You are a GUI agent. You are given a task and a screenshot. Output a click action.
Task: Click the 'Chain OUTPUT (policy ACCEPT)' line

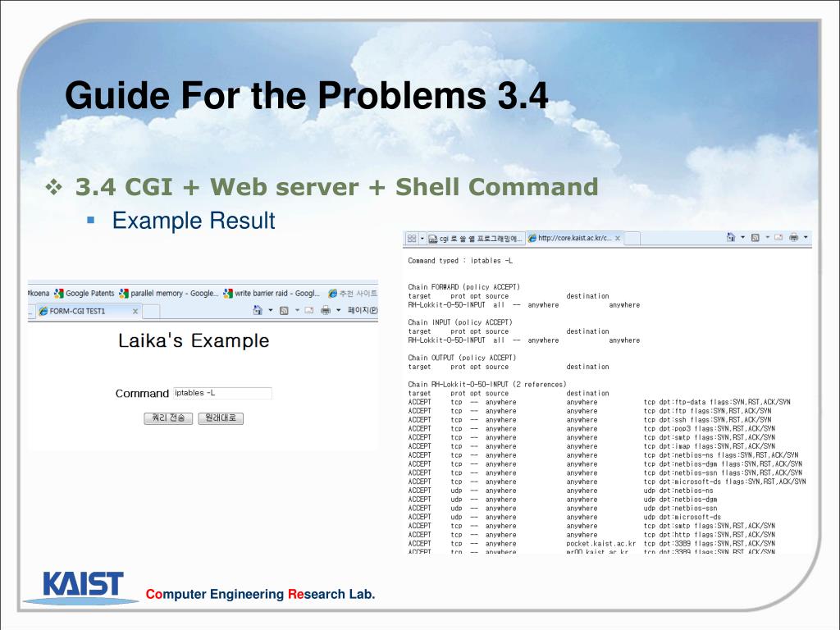click(x=462, y=358)
